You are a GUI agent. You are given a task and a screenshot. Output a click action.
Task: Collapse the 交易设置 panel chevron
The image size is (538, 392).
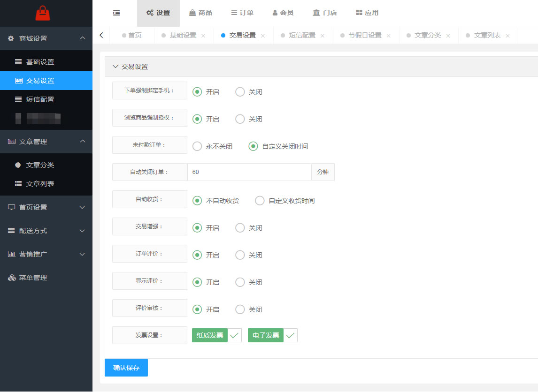(115, 67)
